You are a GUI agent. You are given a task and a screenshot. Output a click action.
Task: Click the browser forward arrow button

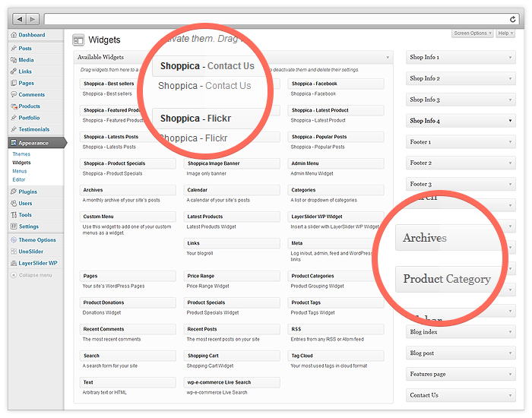point(33,19)
